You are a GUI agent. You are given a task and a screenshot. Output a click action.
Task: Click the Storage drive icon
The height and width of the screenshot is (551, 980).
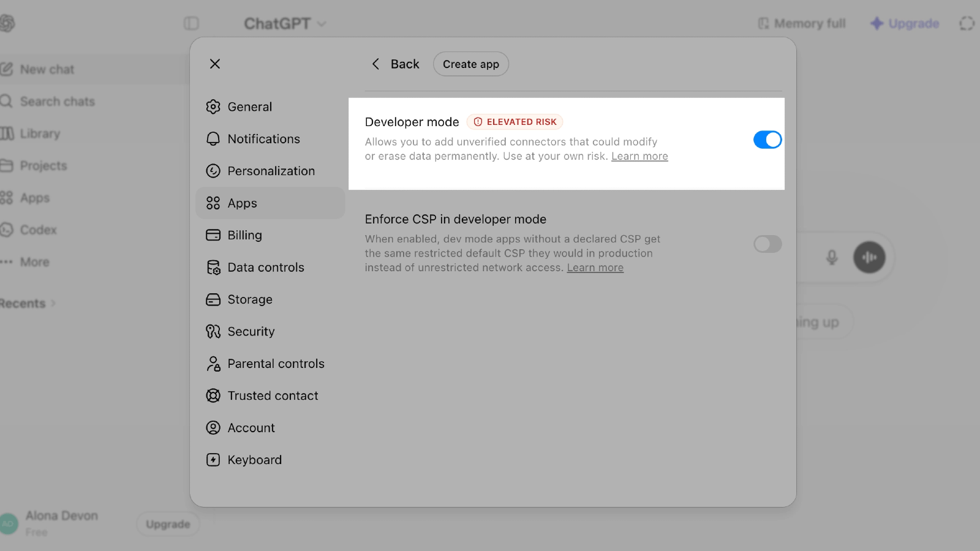pyautogui.click(x=213, y=299)
